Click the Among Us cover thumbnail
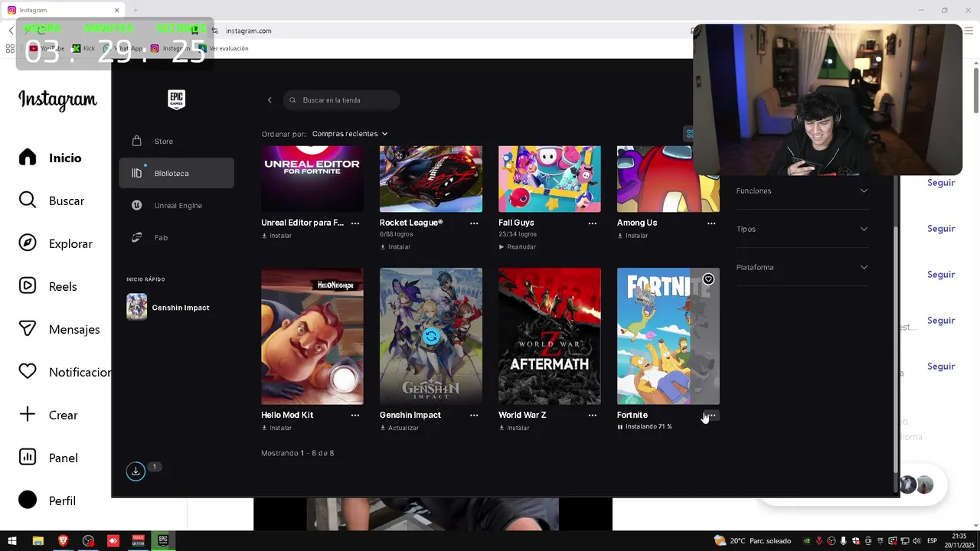The image size is (980, 551). 668,179
